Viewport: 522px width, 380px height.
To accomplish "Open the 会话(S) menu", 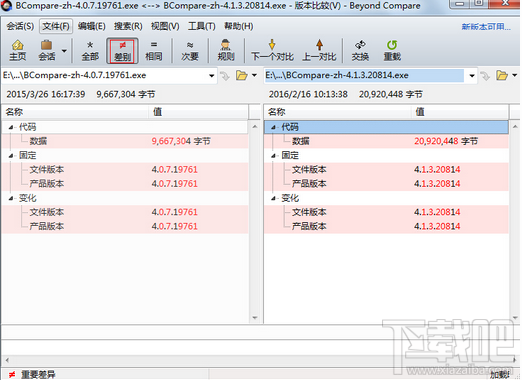I will 20,26.
